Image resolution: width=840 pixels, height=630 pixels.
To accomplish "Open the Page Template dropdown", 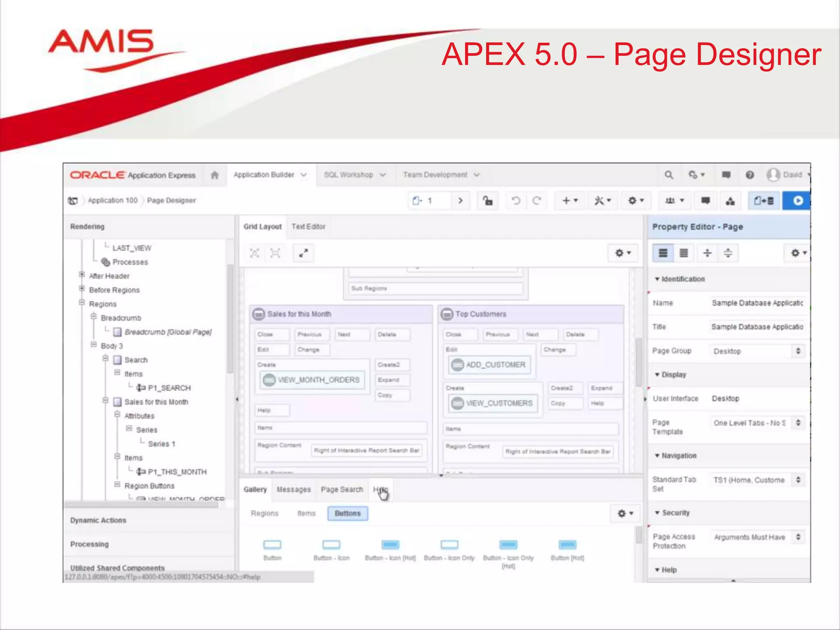I will tap(757, 423).
